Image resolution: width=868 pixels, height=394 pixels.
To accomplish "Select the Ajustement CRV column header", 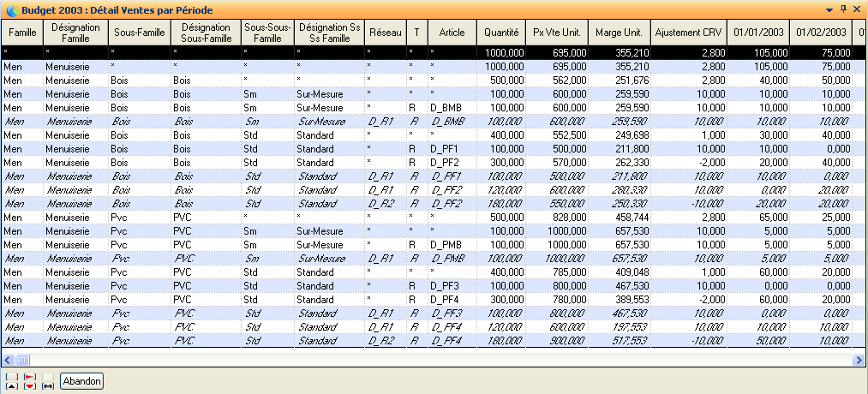I will [688, 33].
